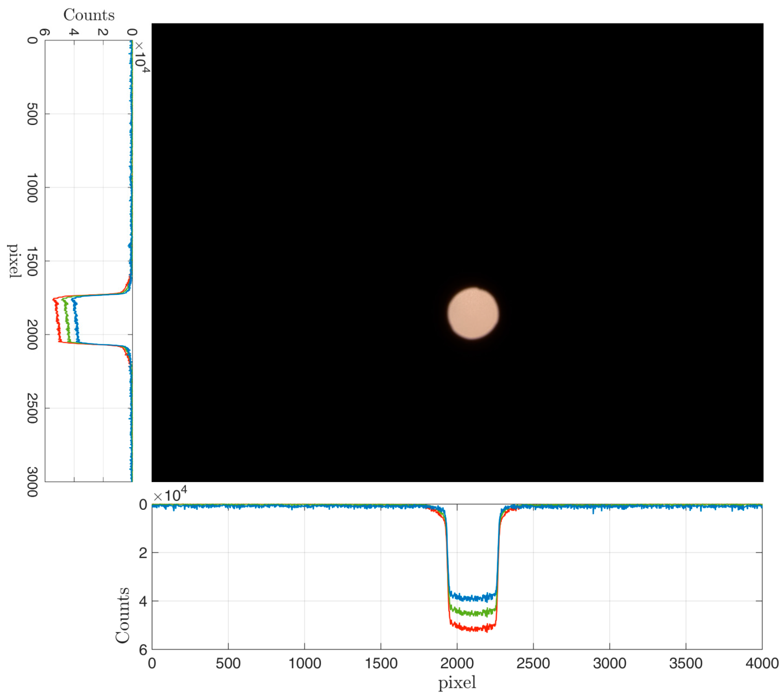Click the 6 tick on the left plot's Counts axis
This screenshot has height=700, width=784.
point(45,32)
